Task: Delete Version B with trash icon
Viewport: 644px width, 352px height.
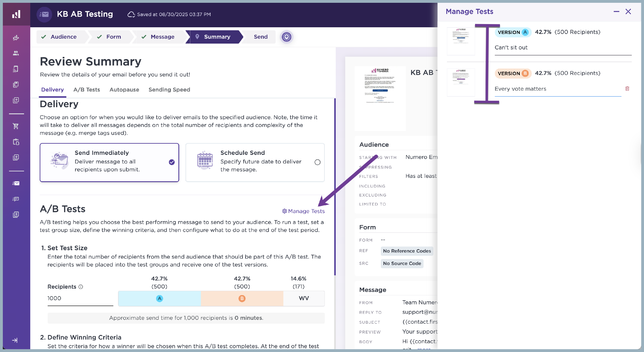Action: click(x=627, y=88)
